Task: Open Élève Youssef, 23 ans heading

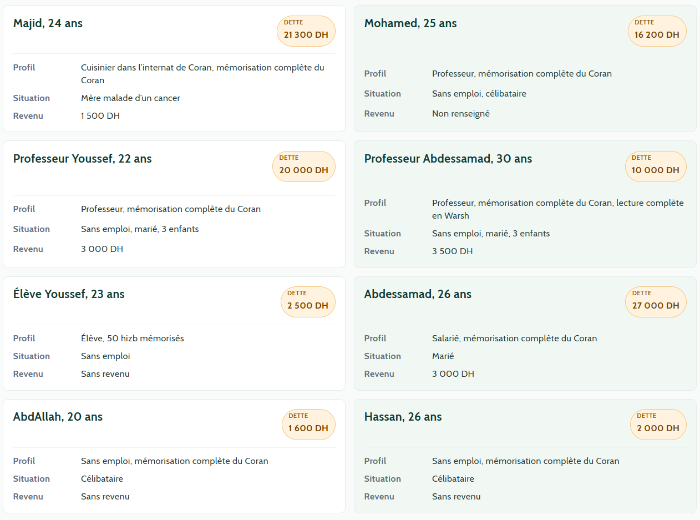Action: pyautogui.click(x=69, y=294)
